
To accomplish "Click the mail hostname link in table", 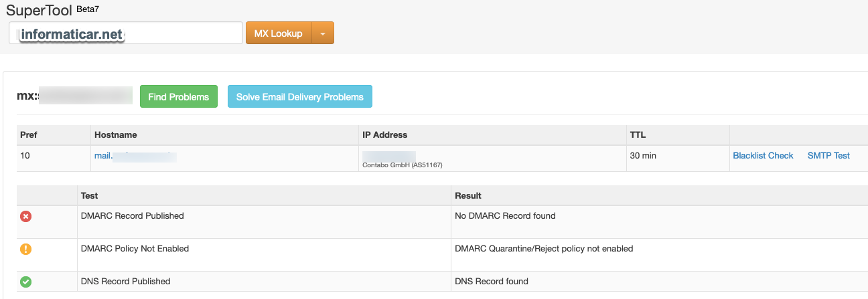I will pyautogui.click(x=135, y=157).
